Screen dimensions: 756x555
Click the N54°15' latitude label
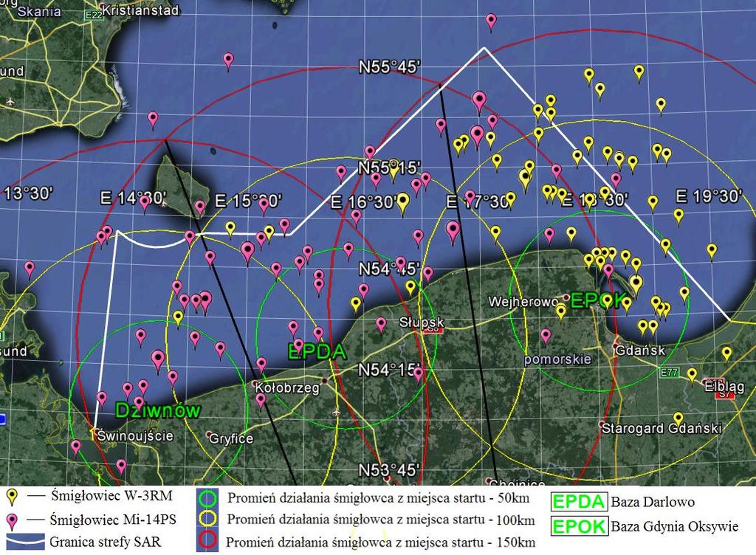[x=389, y=370]
